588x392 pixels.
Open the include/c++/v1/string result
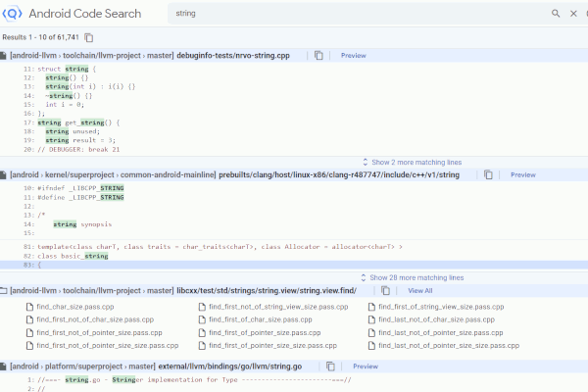click(x=339, y=174)
